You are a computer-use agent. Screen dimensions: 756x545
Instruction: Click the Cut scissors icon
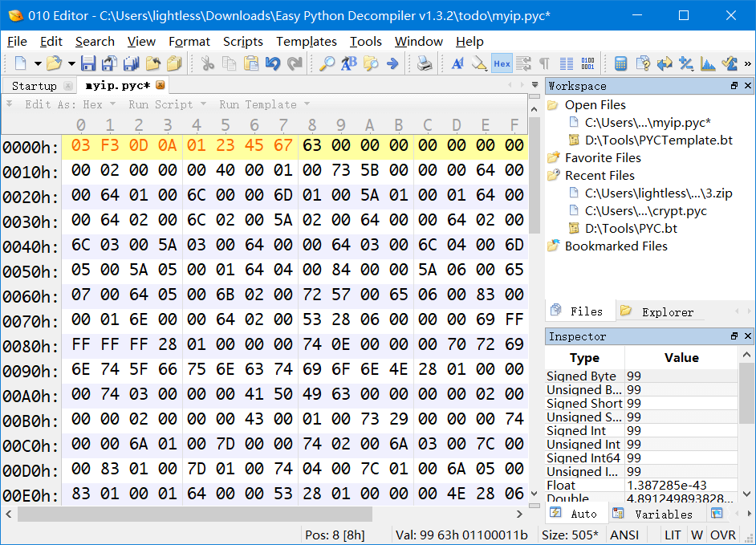coord(208,63)
